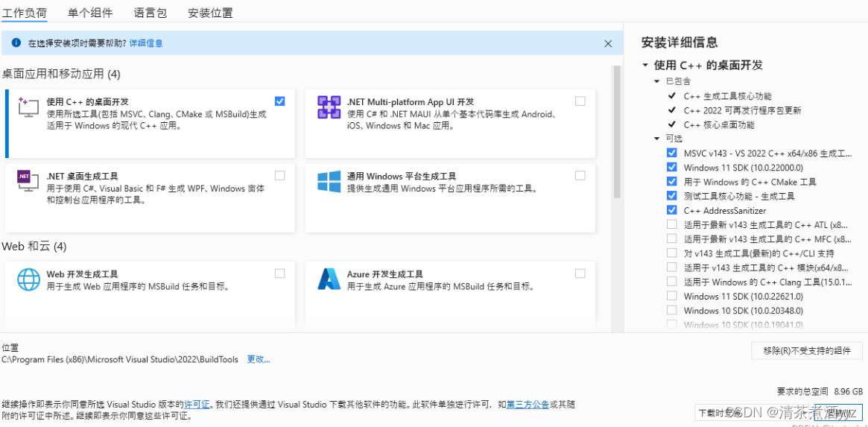
Task: Switch to the 单个组件 tab
Action: (x=90, y=13)
